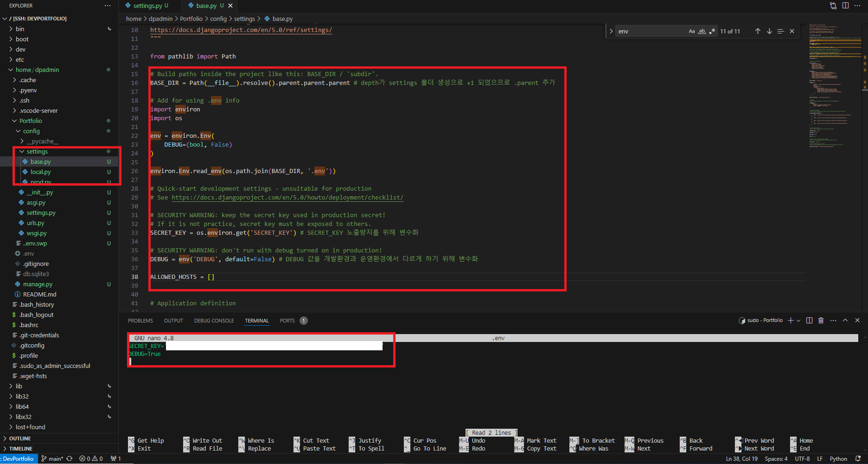The width and height of the screenshot is (868, 464).
Task: Kill terminal with trash icon
Action: point(821,321)
